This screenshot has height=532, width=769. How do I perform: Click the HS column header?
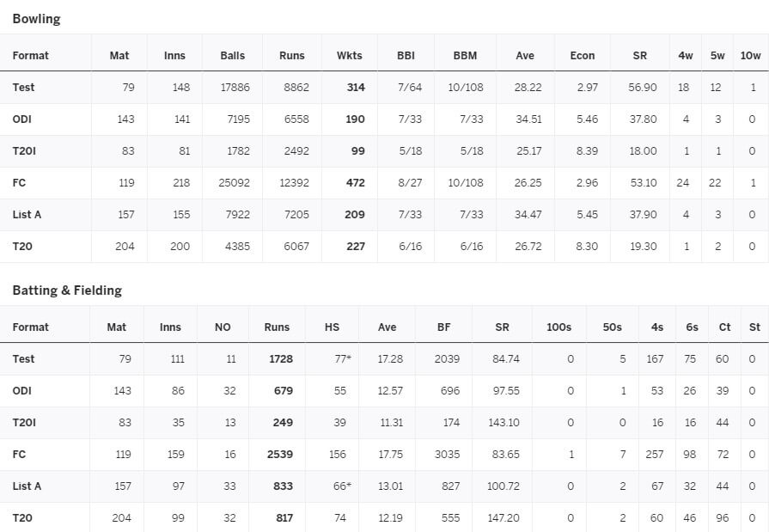(x=332, y=327)
